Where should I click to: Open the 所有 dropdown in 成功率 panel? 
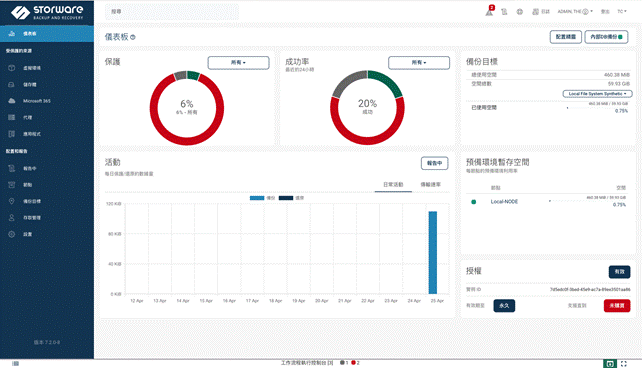[419, 63]
